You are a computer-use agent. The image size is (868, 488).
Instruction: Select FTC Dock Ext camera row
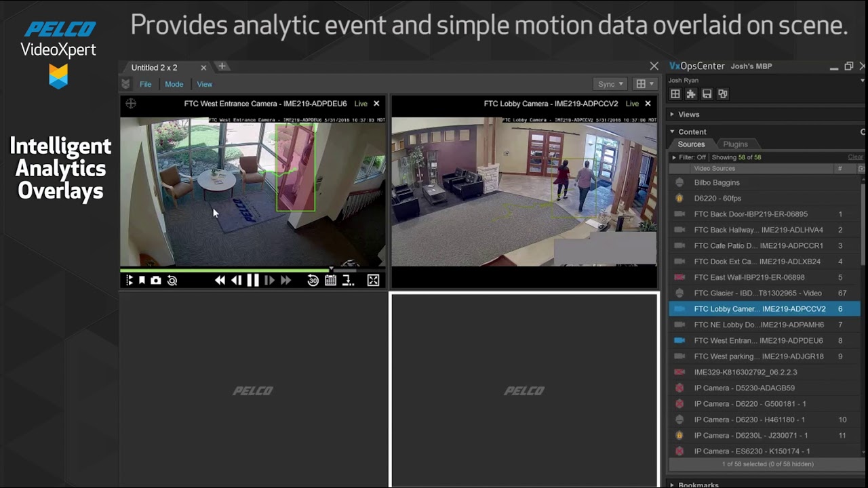click(x=764, y=262)
